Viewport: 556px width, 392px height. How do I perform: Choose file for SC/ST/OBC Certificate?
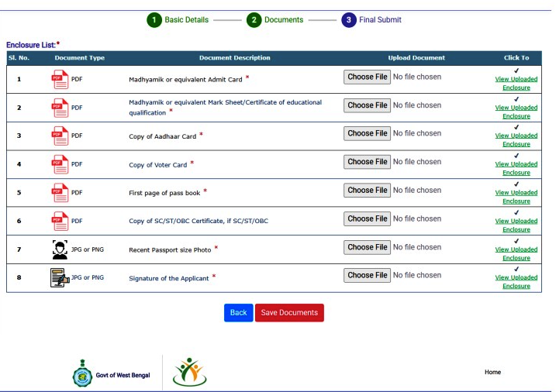pos(367,218)
